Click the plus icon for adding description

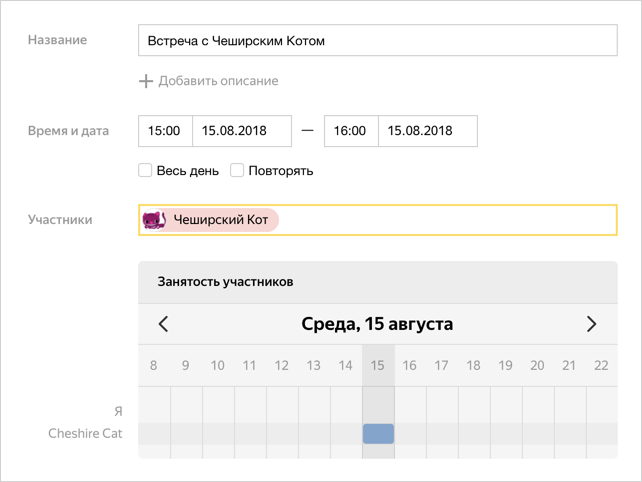click(146, 81)
